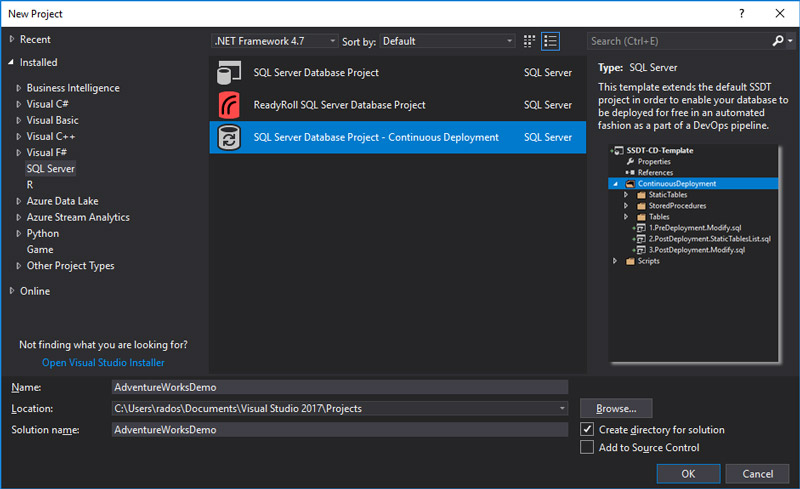Viewport: 800px width, 489px height.
Task: Select Business Intelligence category label
Action: [73, 88]
